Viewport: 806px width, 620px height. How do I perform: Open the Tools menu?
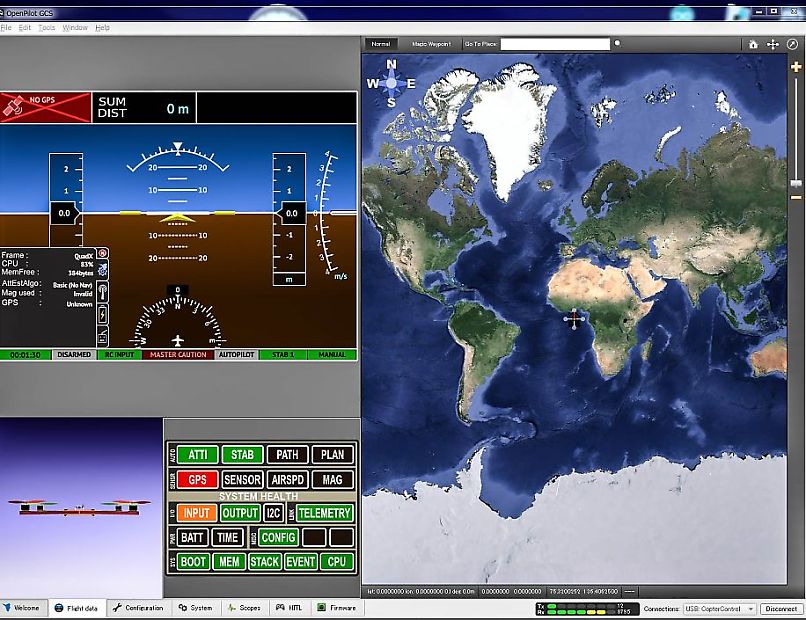coord(47,28)
